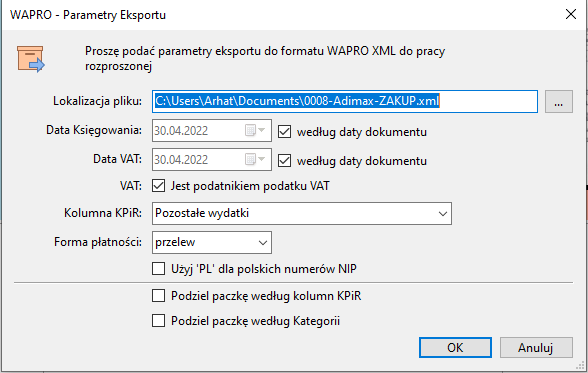Click the 'Kolumna KPiR:' label
Viewport: 588px width, 373px height.
pyautogui.click(x=103, y=213)
